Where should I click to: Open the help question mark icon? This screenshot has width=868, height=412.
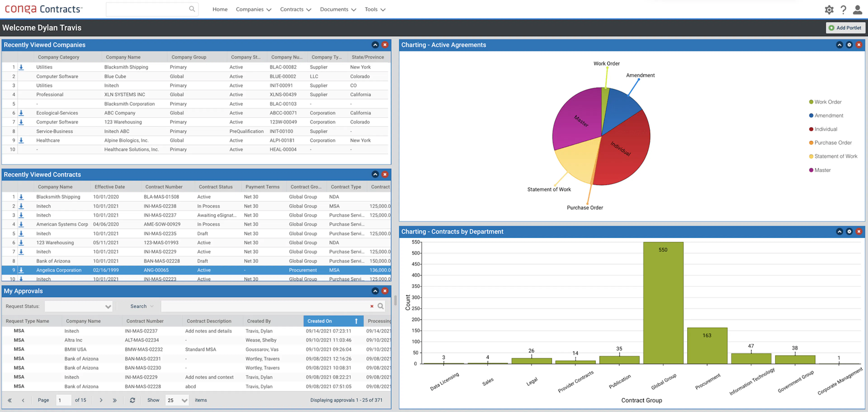[843, 9]
